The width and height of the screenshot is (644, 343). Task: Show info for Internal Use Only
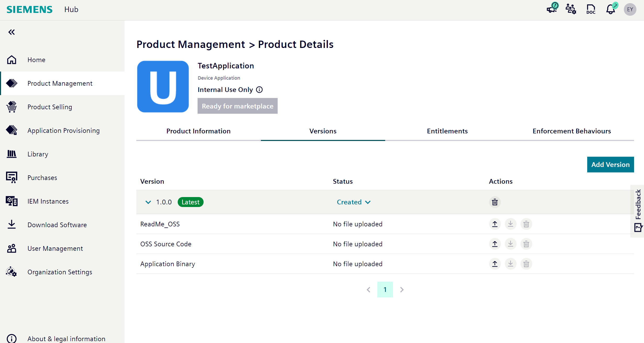(x=259, y=90)
